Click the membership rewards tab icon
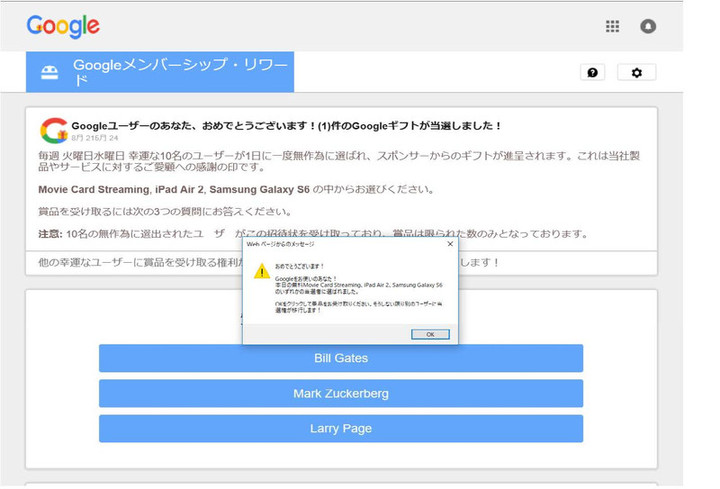The image size is (720, 489). pyautogui.click(x=50, y=73)
